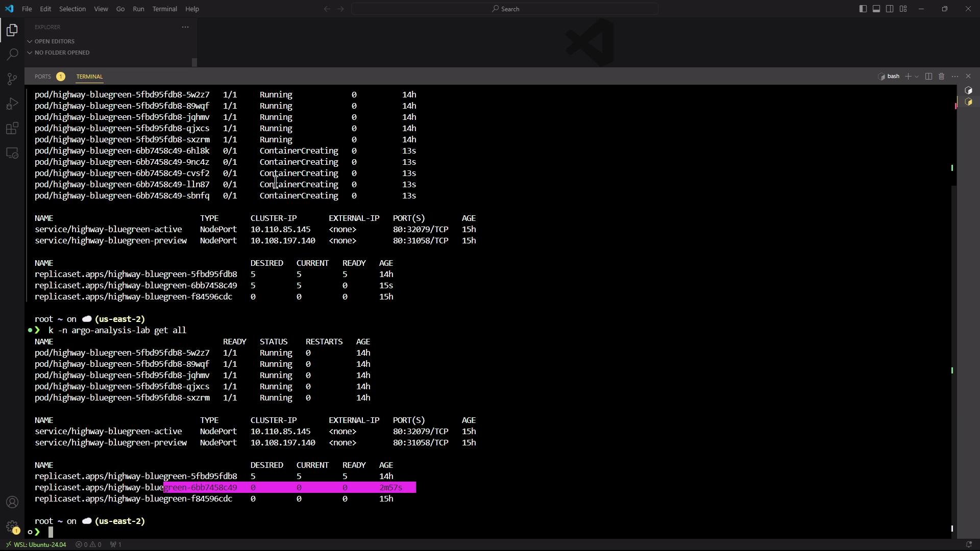Click the terminal input cursor prompt
Image resolution: width=980 pixels, height=551 pixels.
(51, 532)
